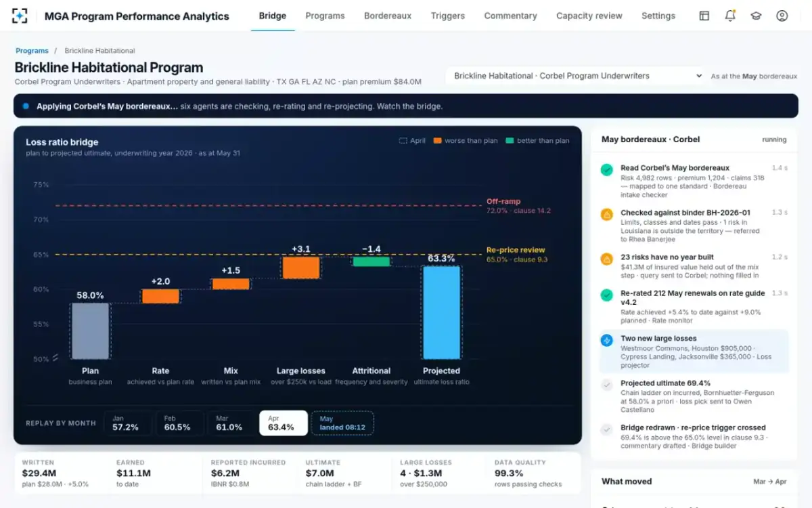This screenshot has height=508, width=812.
Task: Click the Brickline Habitational breadcrumb text
Action: (x=99, y=51)
